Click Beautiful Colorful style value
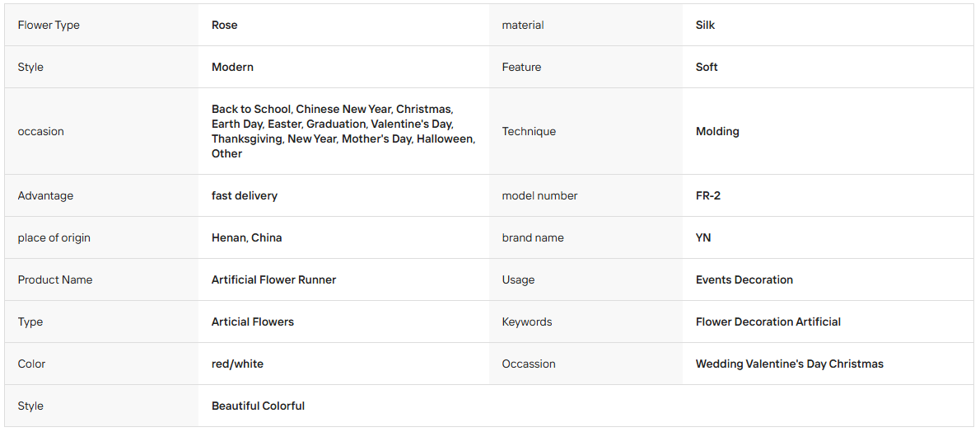The width and height of the screenshot is (980, 432). point(258,406)
